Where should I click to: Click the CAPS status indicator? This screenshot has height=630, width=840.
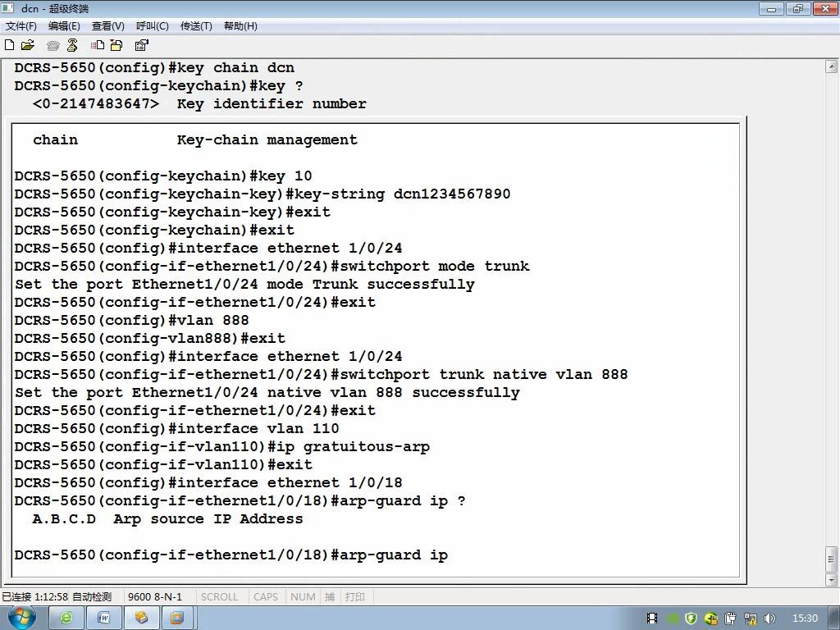pos(266,597)
